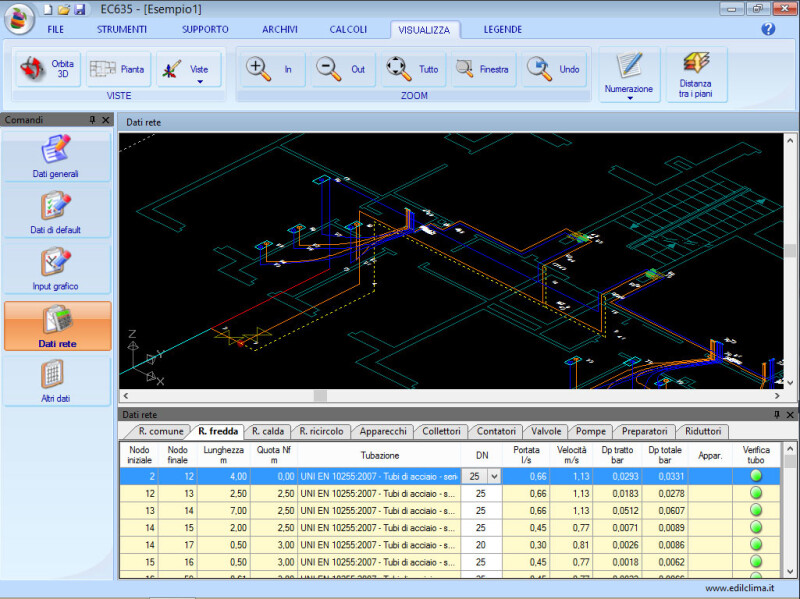The height and width of the screenshot is (599, 800).
Task: Create new file from title bar
Action: (48, 10)
